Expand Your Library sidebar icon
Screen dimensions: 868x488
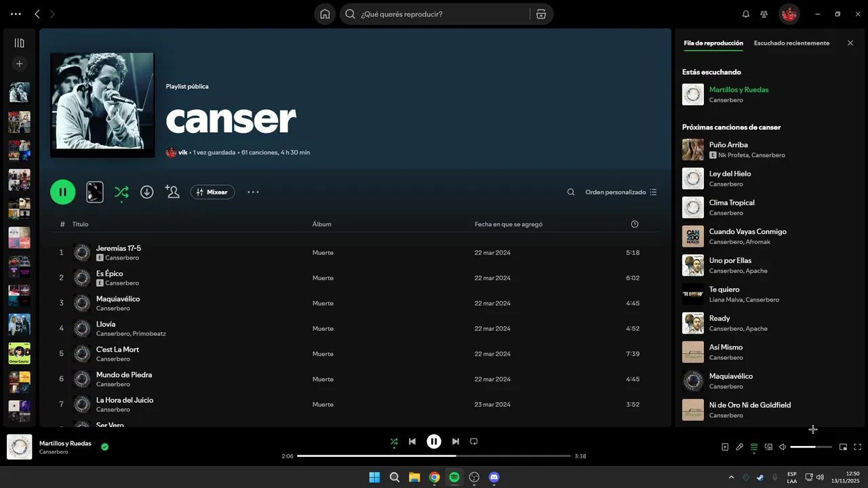pos(20,43)
